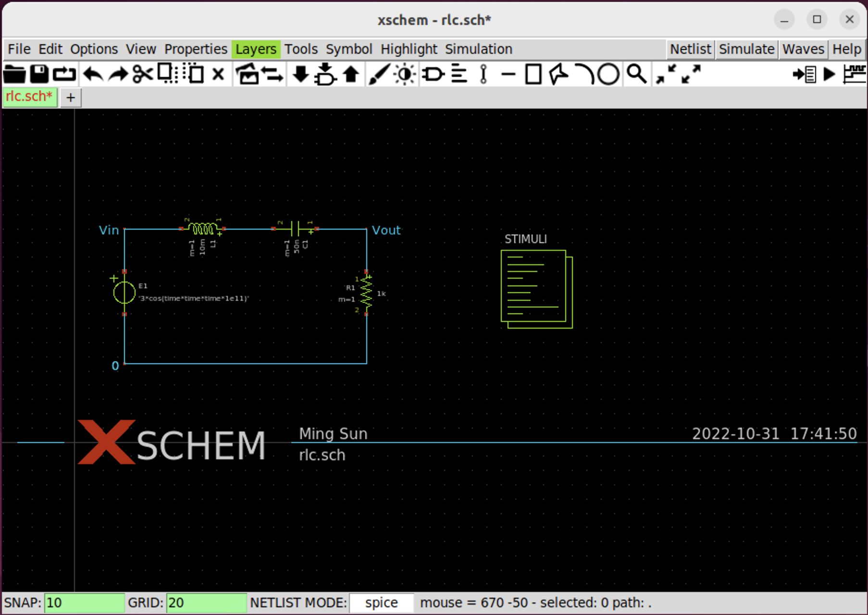Click the insert text lines icon

tap(459, 74)
